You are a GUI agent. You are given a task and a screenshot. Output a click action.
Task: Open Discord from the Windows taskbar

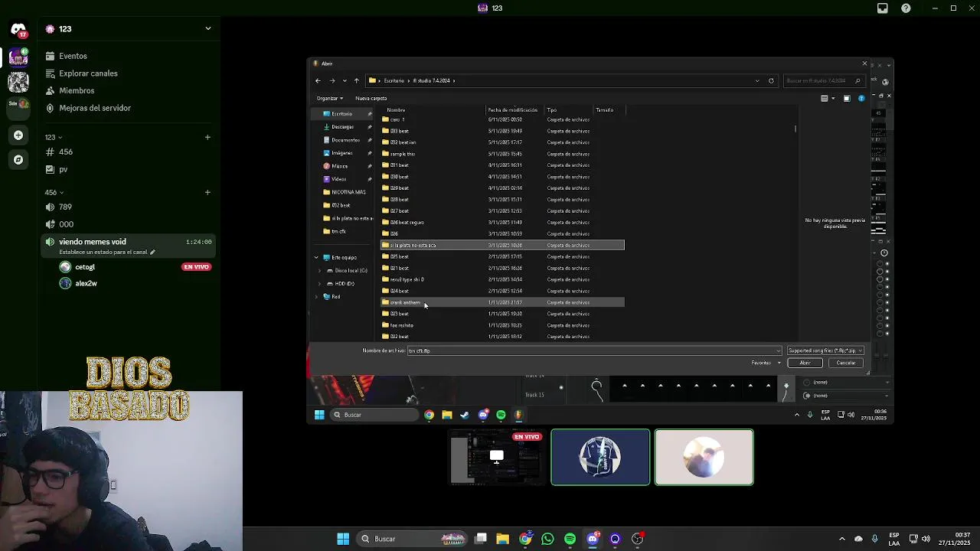pyautogui.click(x=593, y=539)
